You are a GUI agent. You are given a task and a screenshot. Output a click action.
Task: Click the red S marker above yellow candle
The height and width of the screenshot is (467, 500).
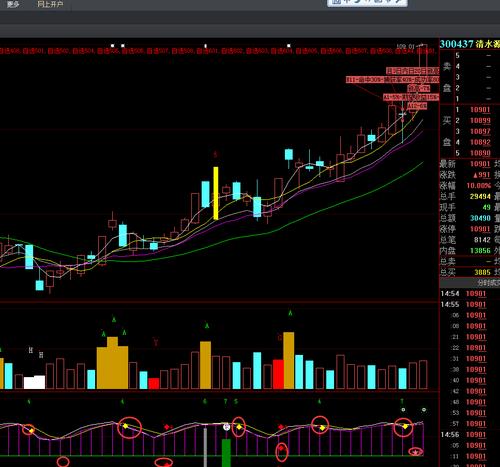pyautogui.click(x=216, y=154)
